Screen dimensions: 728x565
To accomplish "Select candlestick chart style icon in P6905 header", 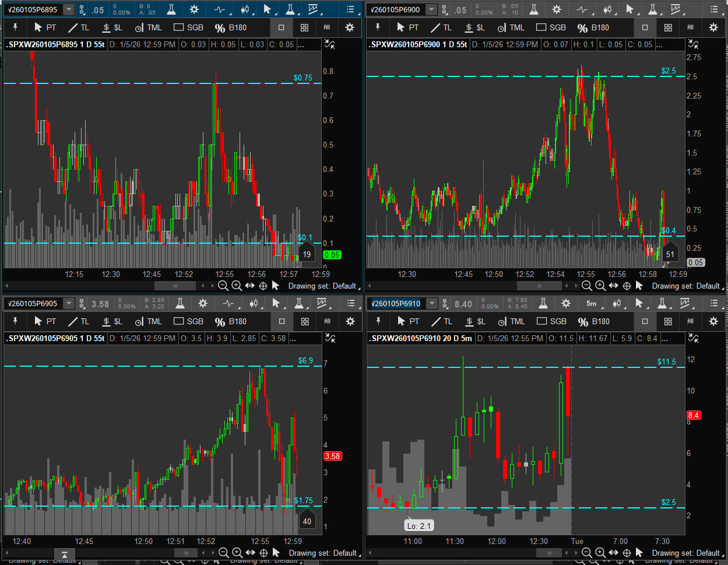I will point(254,304).
